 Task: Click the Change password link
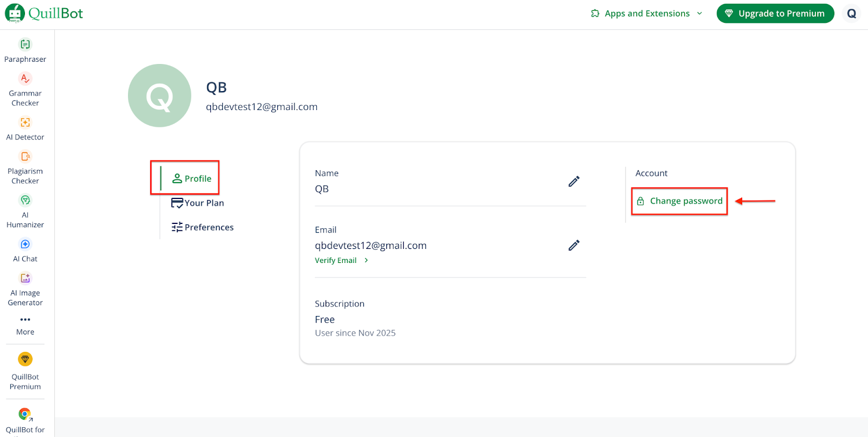[x=680, y=201]
